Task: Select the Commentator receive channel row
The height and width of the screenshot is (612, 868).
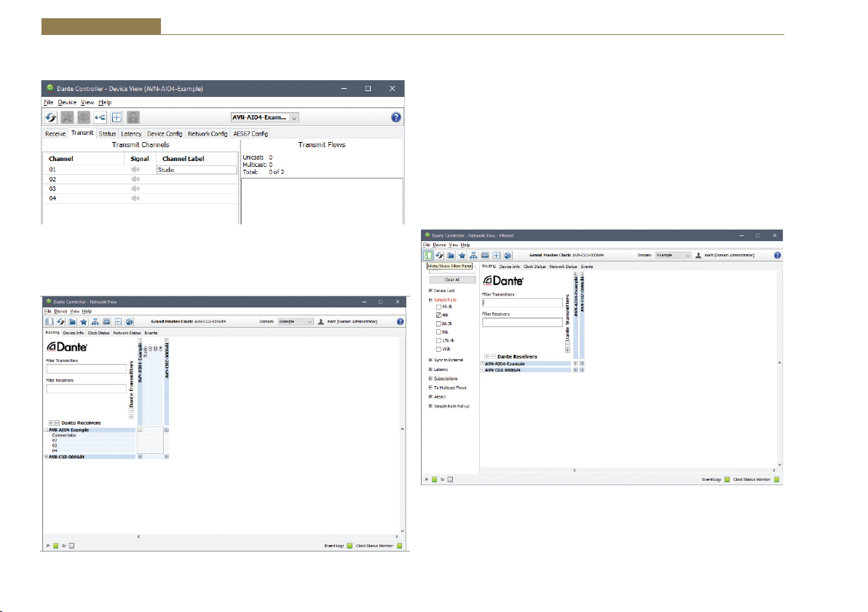Action: point(90,436)
